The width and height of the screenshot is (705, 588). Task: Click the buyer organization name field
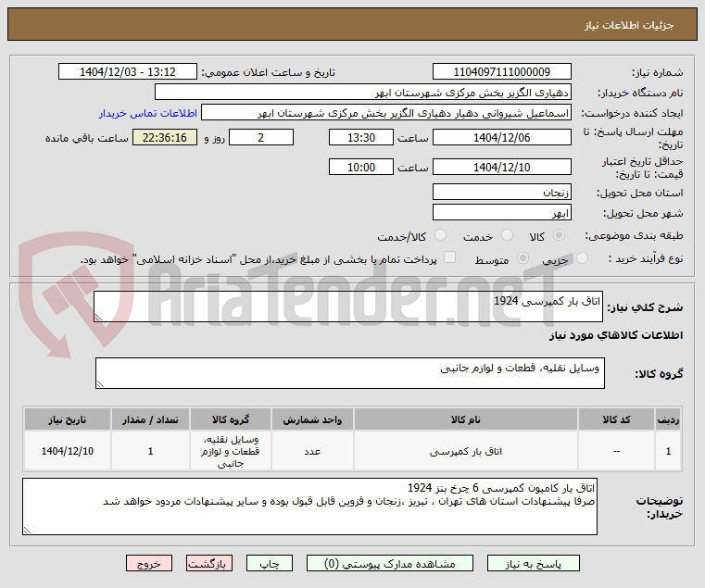point(363,93)
